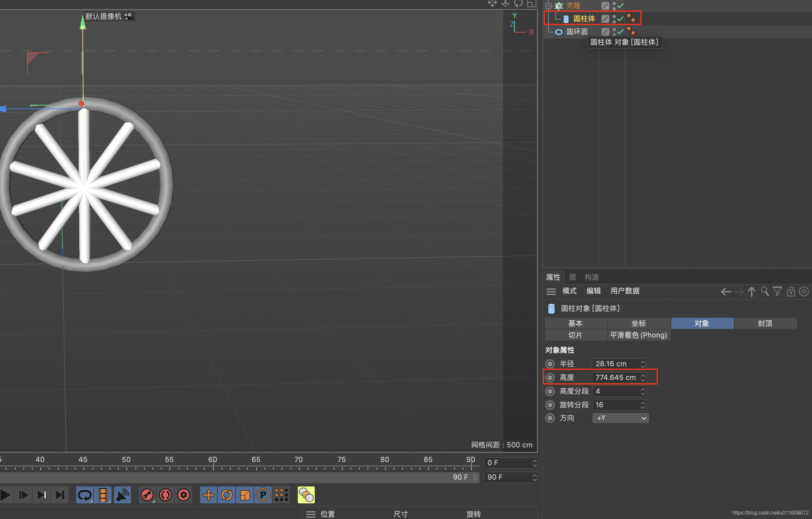Open the 方向 +Y dropdown

[x=620, y=418]
